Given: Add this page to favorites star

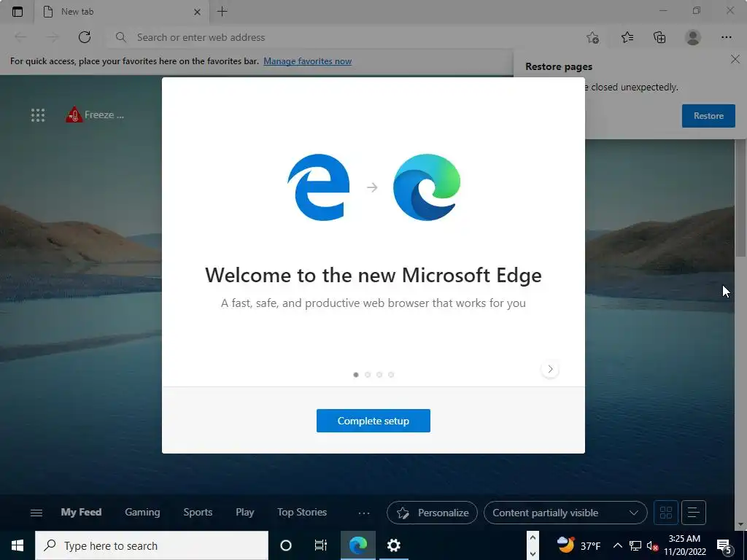Looking at the screenshot, I should pos(592,37).
